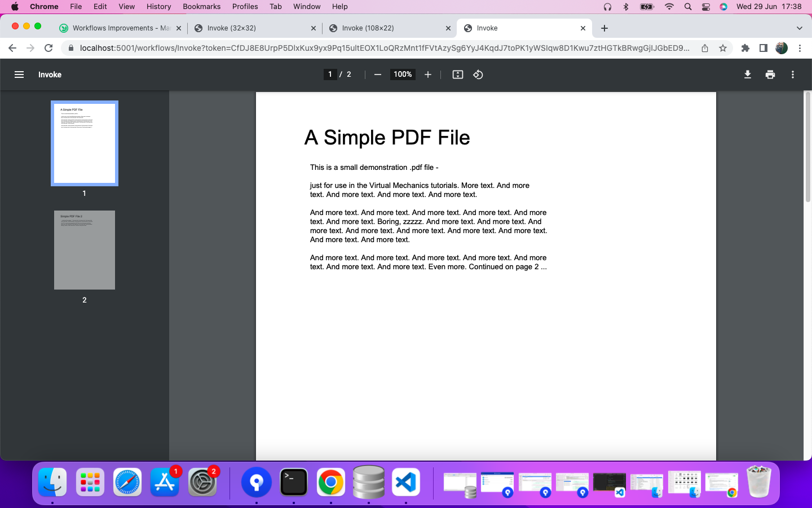Viewport: 812px width, 508px height.
Task: Close the Invoke (108×22) tab
Action: click(448, 28)
